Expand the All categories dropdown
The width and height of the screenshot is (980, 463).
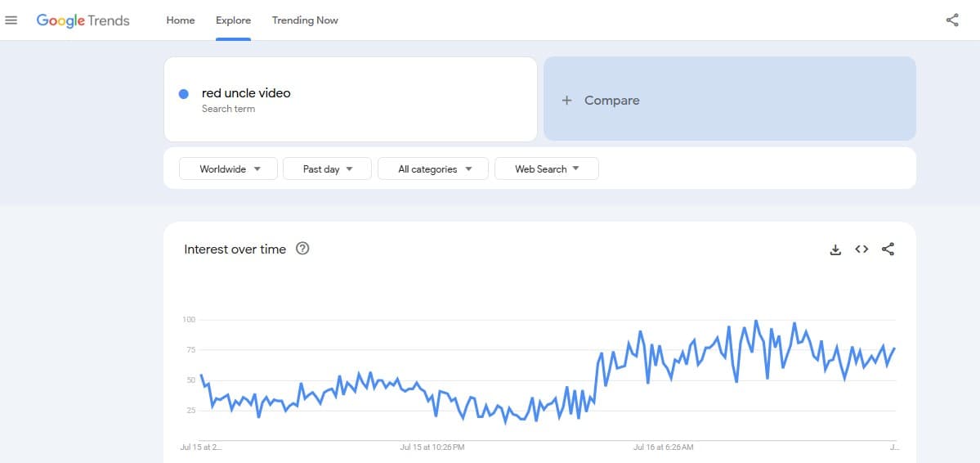(x=433, y=169)
